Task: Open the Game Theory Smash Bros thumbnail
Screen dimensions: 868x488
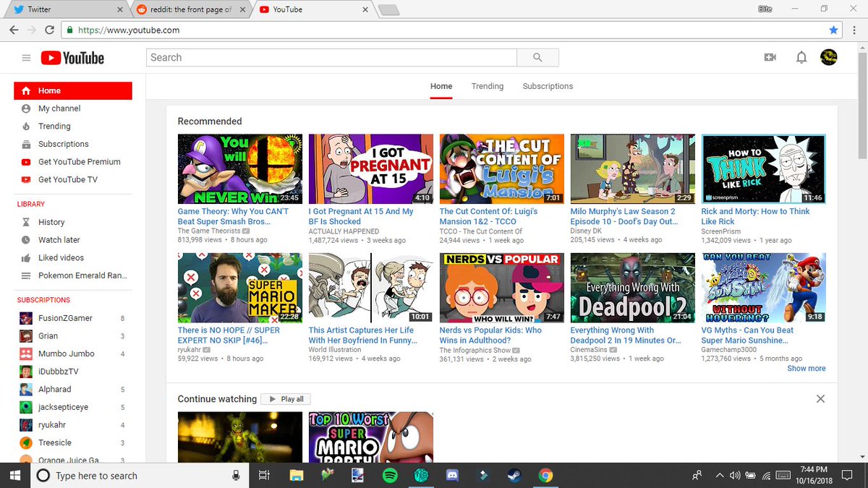Action: pyautogui.click(x=240, y=168)
